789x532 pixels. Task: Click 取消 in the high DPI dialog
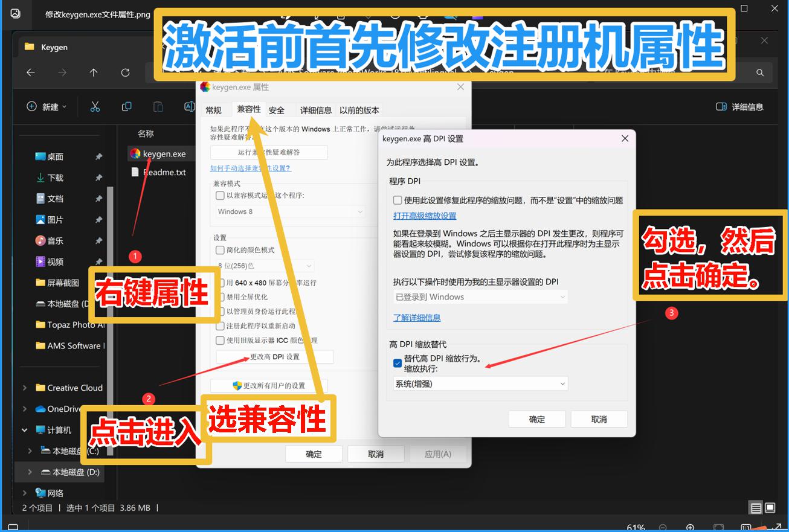pos(599,419)
